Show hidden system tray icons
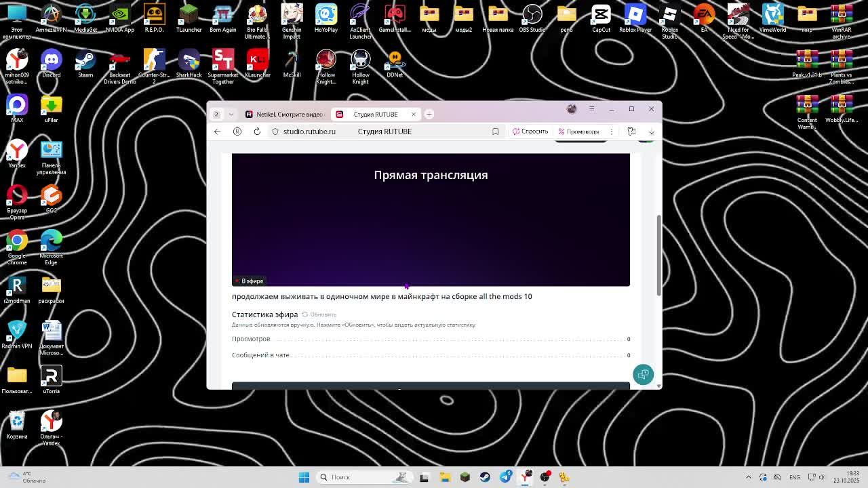This screenshot has width=868, height=488. (748, 477)
